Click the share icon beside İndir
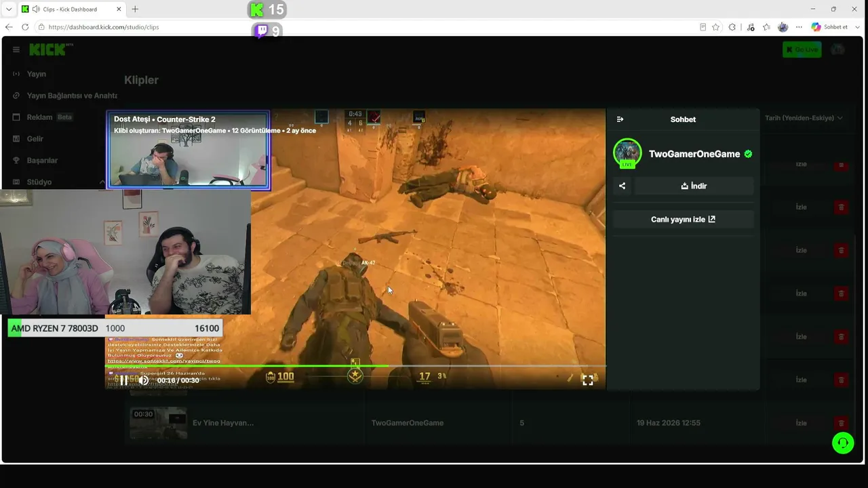868x488 pixels. (622, 186)
